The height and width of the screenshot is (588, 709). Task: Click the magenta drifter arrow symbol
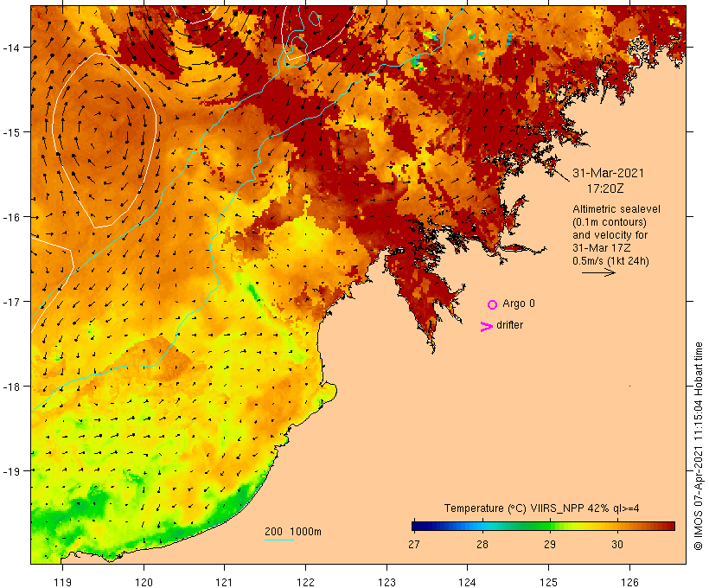pos(487,327)
